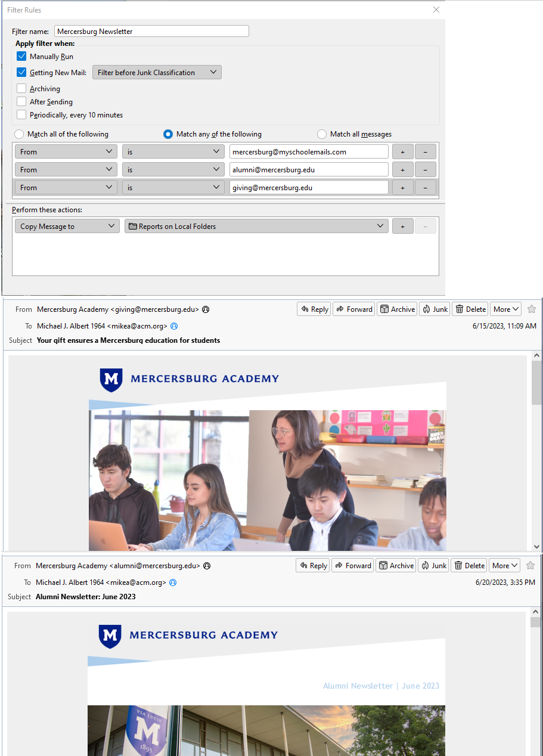Open 'is' dropdown for giving@mercersburg.edu rule
Viewport: 543px width, 756px height.
coord(173,188)
